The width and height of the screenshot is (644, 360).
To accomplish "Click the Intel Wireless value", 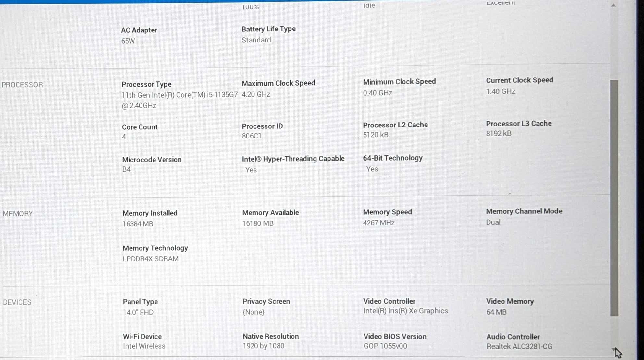I will click(144, 346).
